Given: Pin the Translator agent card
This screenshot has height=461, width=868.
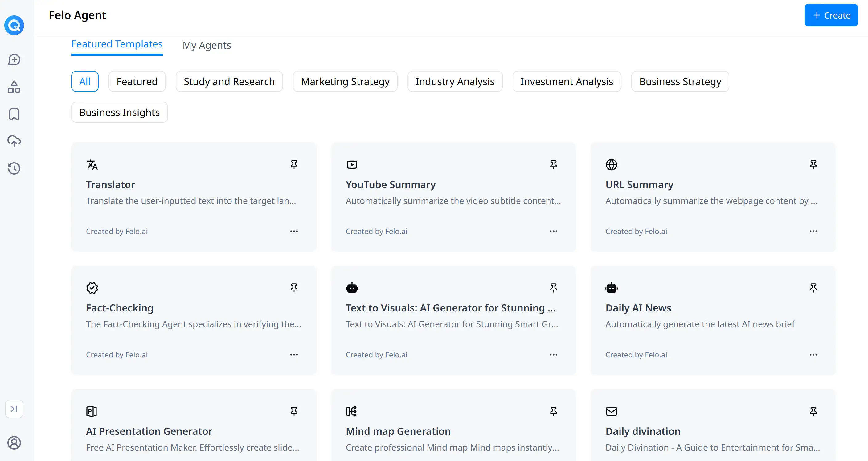Looking at the screenshot, I should (294, 164).
